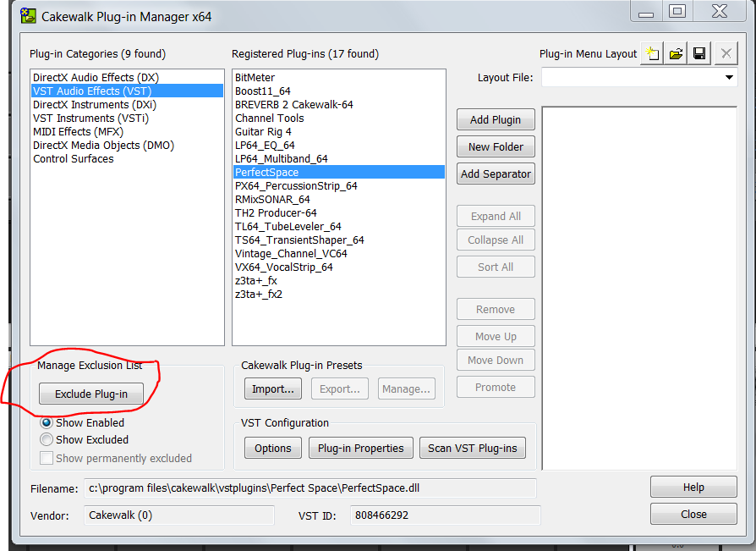This screenshot has height=551, width=756.
Task: Select the Show Excluded radio button
Action: (47, 439)
